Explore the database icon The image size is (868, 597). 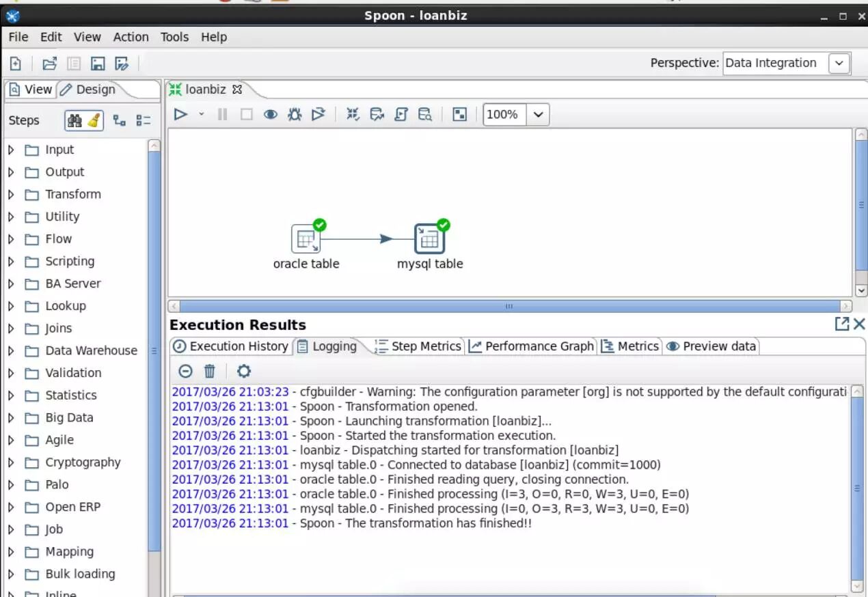tap(425, 114)
